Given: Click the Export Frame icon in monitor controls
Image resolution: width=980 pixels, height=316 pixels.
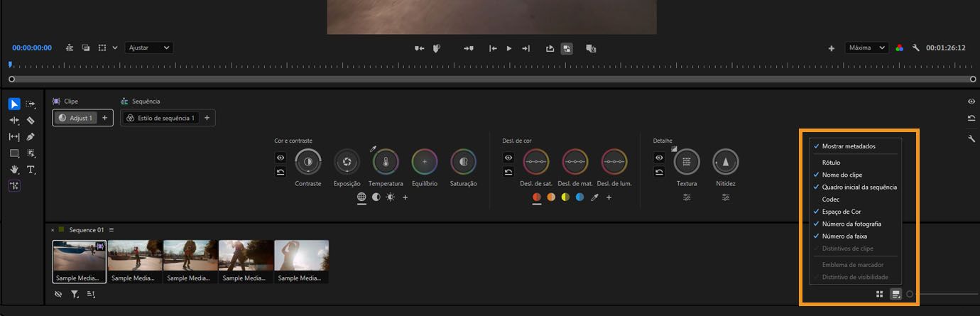Looking at the screenshot, I should [x=550, y=48].
